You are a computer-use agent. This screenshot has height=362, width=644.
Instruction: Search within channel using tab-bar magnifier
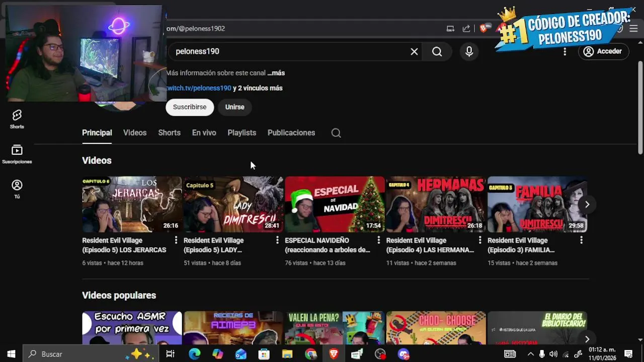click(336, 133)
